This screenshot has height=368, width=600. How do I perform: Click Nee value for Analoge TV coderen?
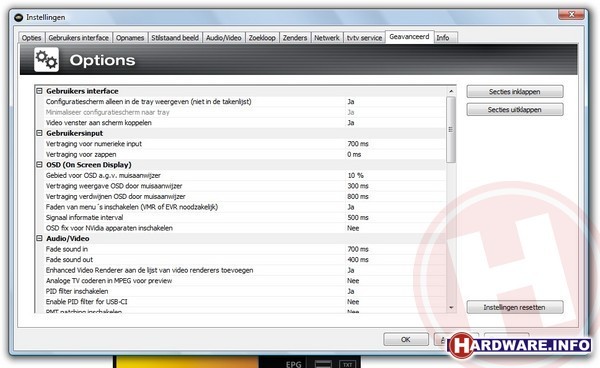(353, 281)
